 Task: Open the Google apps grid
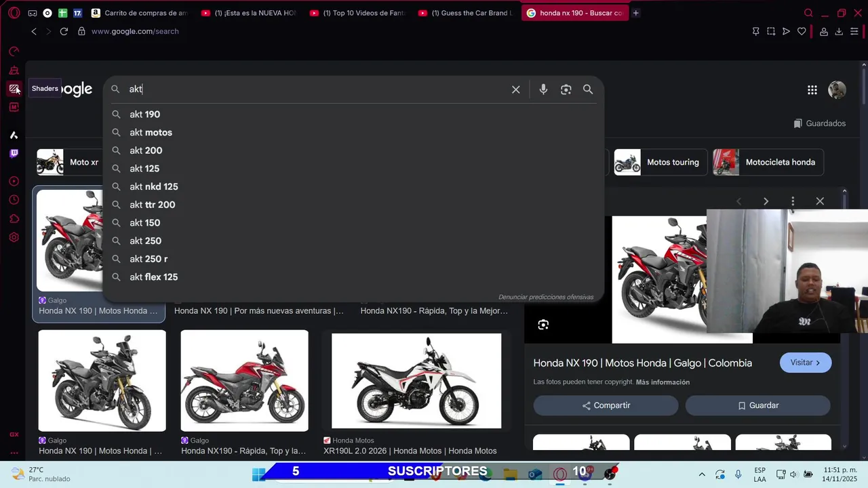pos(812,90)
